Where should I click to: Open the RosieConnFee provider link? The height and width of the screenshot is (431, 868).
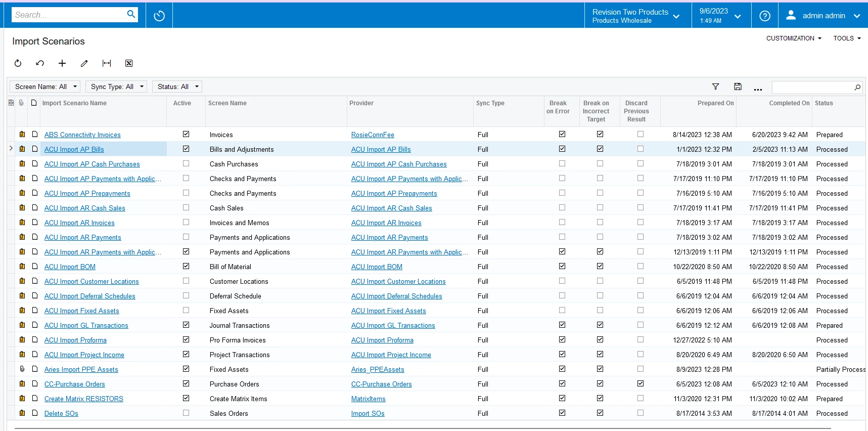tap(373, 135)
